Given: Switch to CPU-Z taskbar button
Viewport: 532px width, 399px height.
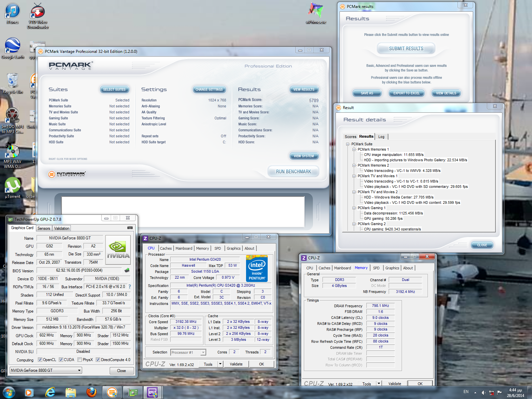Looking at the screenshot, I should (x=153, y=393).
